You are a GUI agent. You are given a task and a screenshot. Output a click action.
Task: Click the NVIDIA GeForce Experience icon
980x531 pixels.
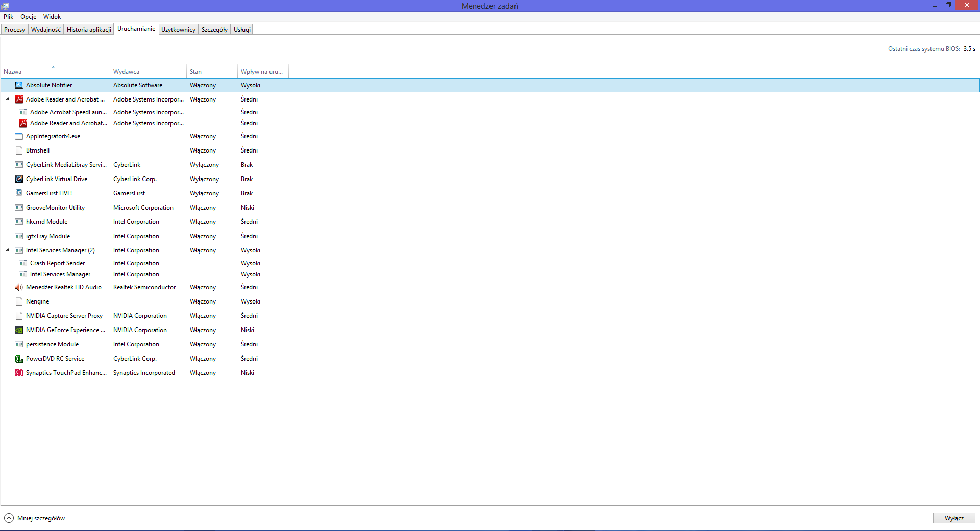click(x=19, y=330)
